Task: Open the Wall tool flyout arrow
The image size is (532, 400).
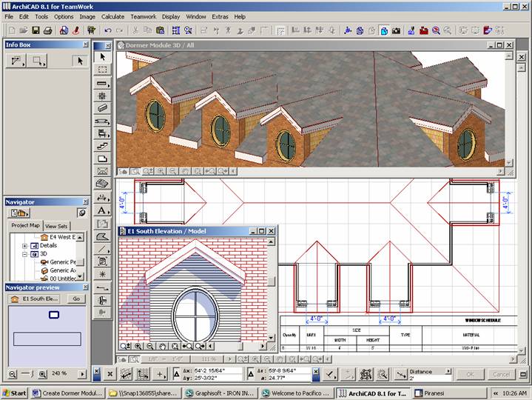Action: 109,86
